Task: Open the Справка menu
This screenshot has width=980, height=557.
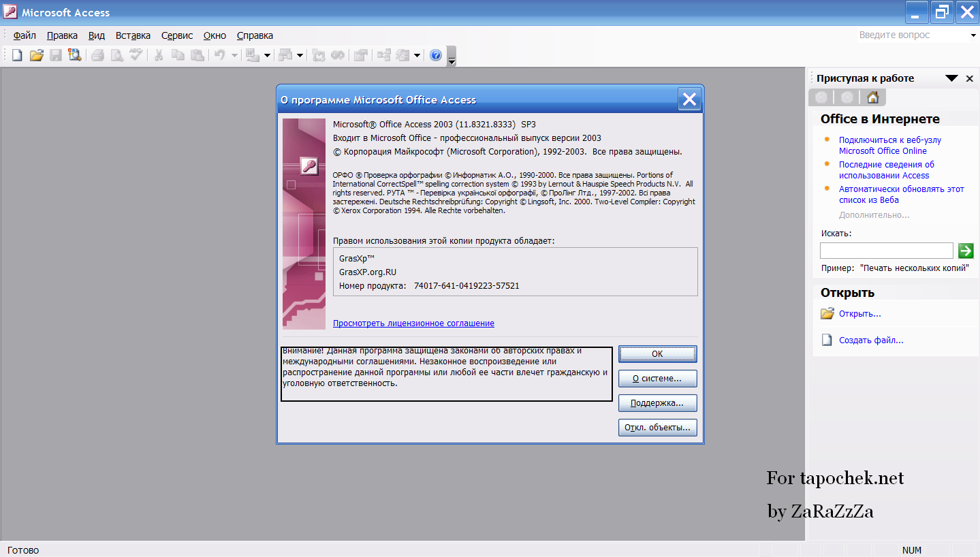Action: pyautogui.click(x=255, y=35)
